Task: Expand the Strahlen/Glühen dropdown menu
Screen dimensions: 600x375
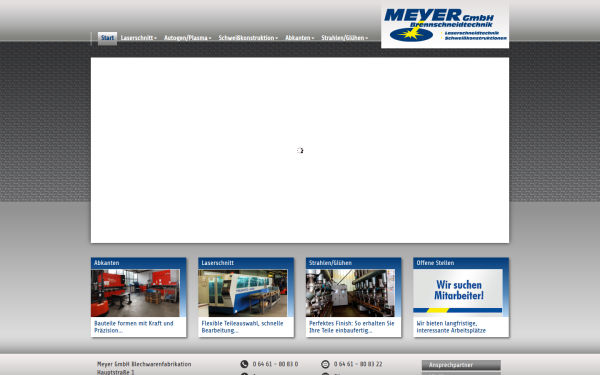Action: tap(345, 38)
